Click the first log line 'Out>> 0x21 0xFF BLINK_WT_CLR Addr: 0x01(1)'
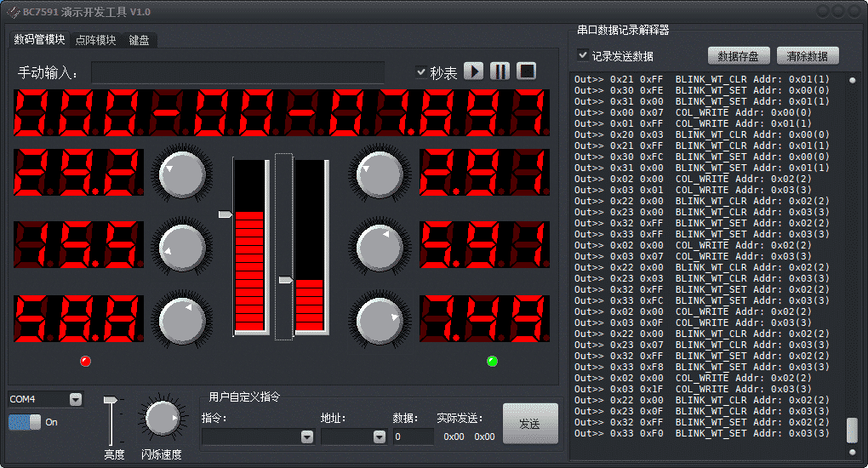Image resolution: width=868 pixels, height=468 pixels. pyautogui.click(x=702, y=79)
